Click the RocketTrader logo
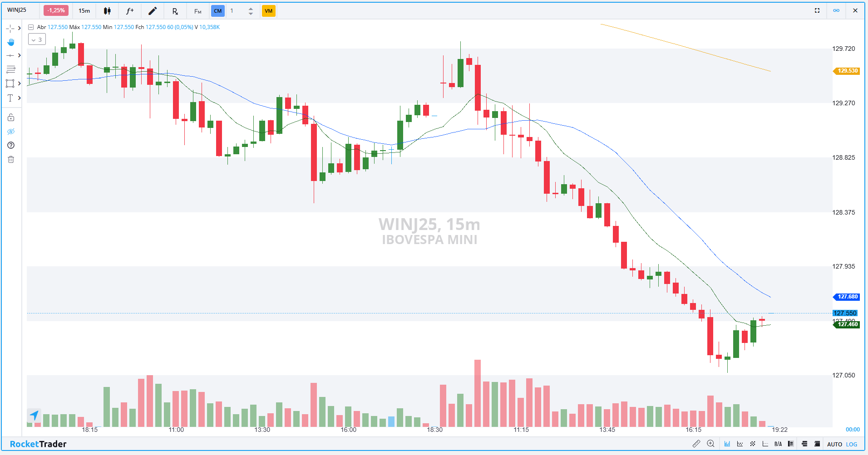Image resolution: width=868 pixels, height=455 pixels. point(38,444)
